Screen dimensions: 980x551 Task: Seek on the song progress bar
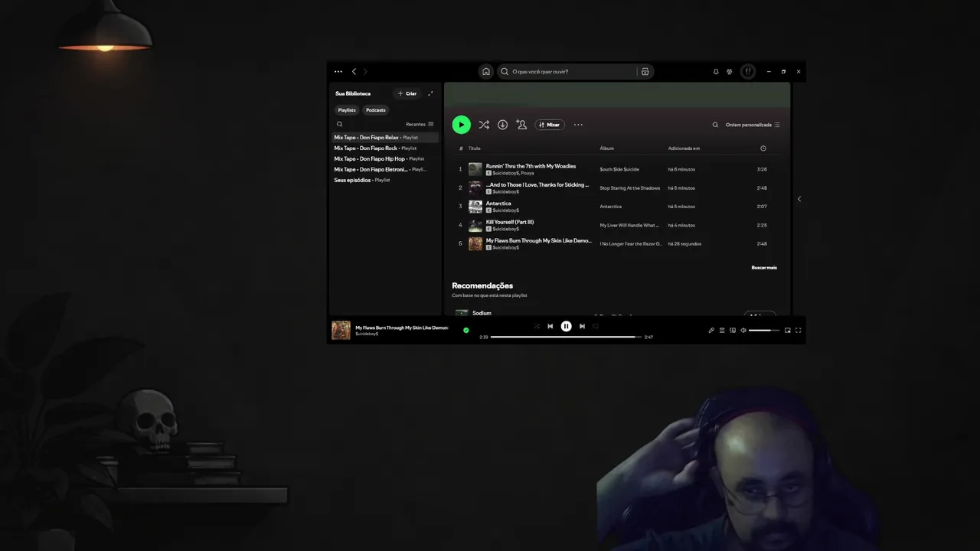(566, 337)
